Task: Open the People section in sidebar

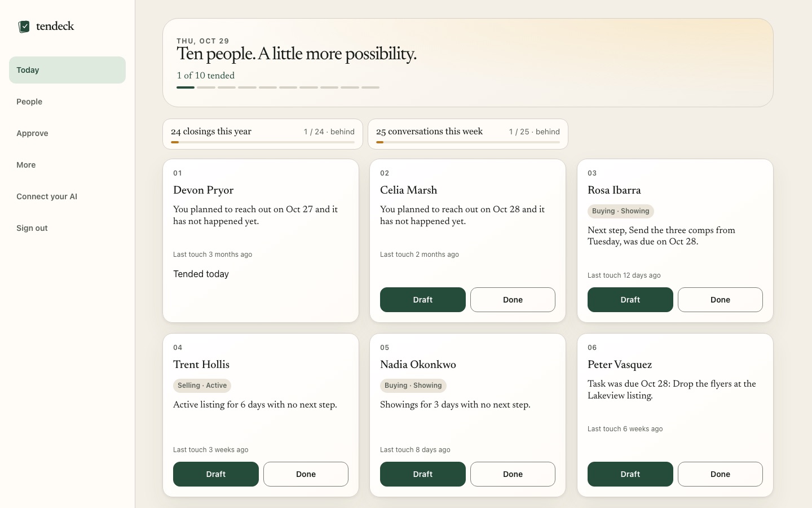Action: (x=67, y=102)
